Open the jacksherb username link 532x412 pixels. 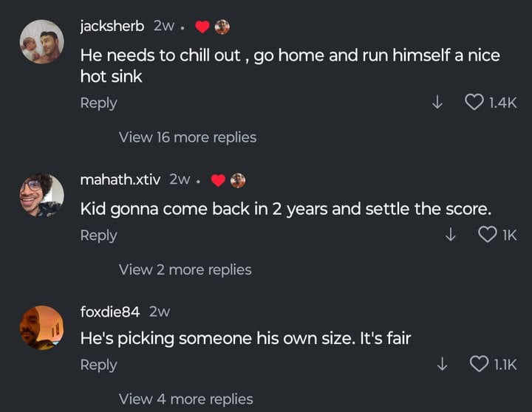(x=112, y=26)
